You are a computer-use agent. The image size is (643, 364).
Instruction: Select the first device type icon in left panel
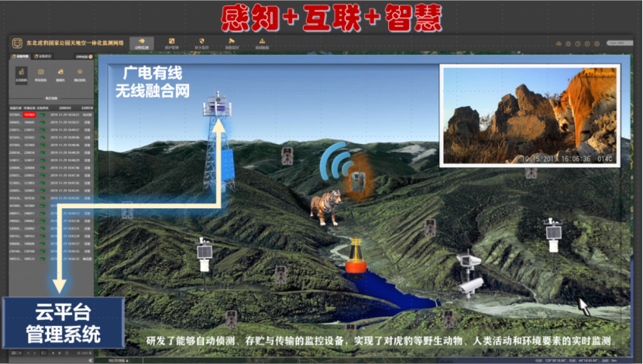pyautogui.click(x=20, y=74)
